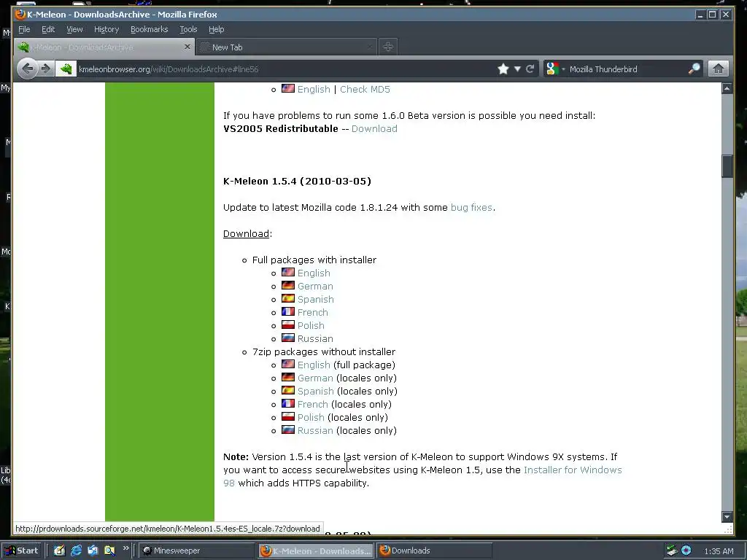Download Russian 7zip locales only

point(315,430)
